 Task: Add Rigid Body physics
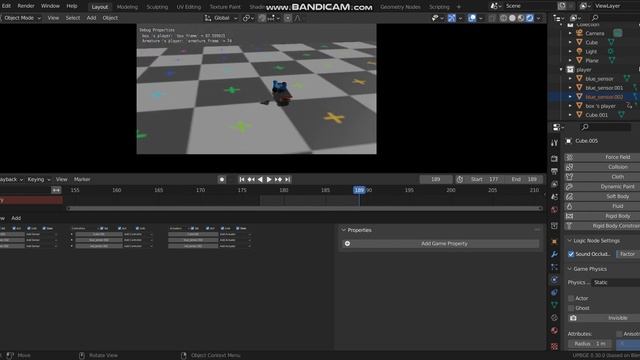[602, 216]
